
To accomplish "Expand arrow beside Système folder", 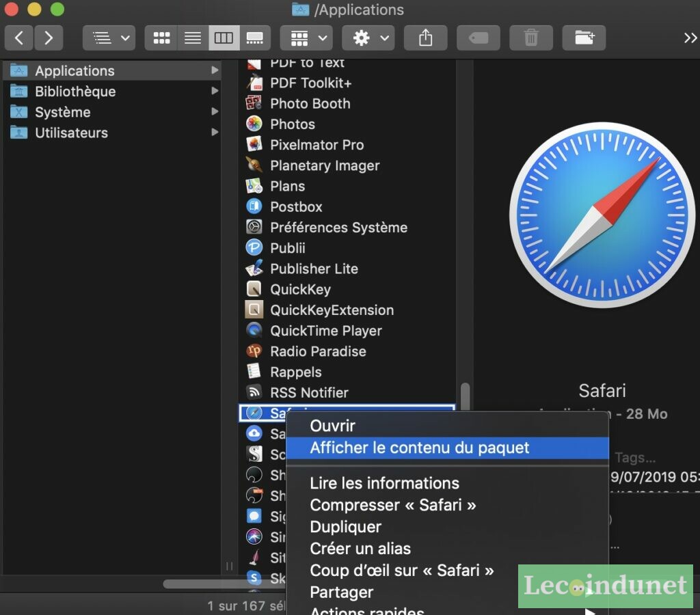I will tap(215, 111).
